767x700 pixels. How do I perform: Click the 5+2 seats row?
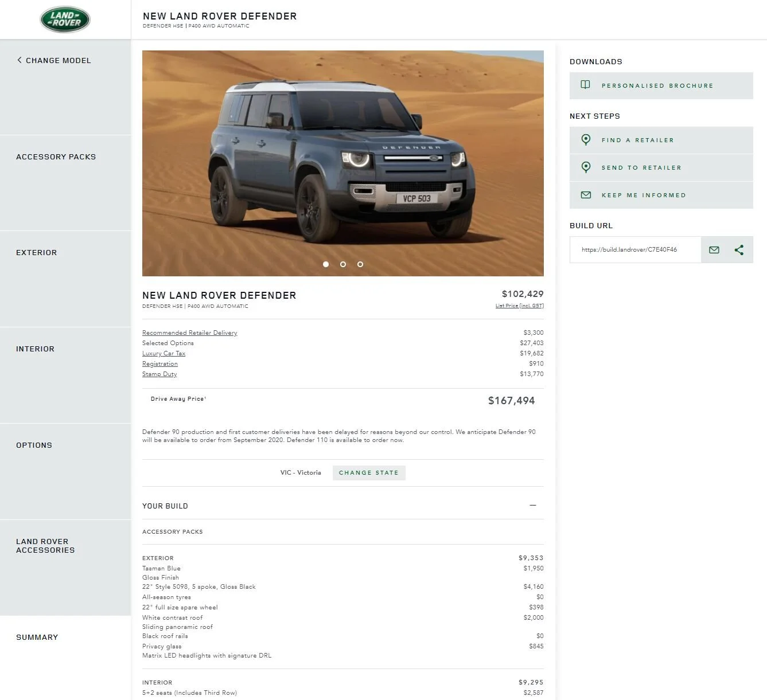343,693
